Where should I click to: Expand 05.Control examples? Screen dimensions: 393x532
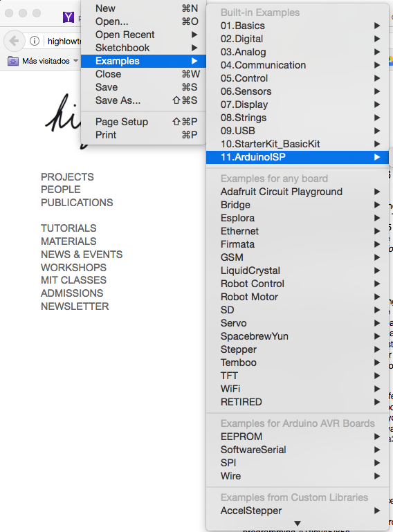(x=298, y=78)
